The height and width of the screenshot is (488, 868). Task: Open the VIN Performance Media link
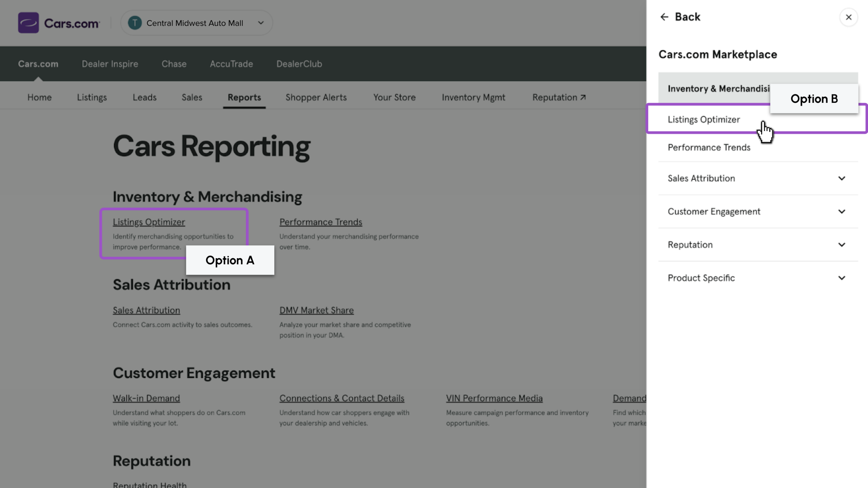pos(494,398)
